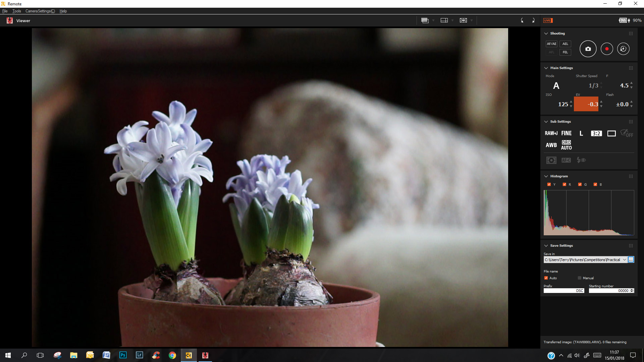Adjust the Starting number stepper arrows
Viewport: 644px width, 362px height.
click(632, 291)
